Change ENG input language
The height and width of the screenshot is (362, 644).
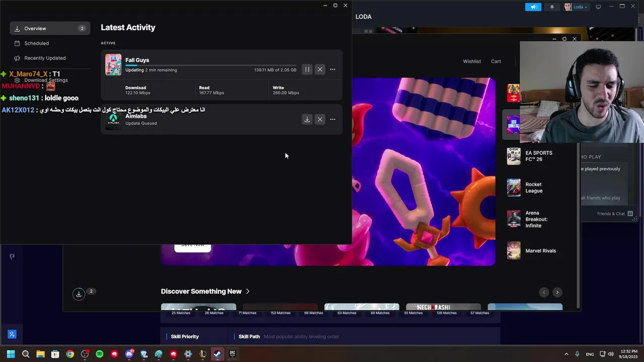590,354
